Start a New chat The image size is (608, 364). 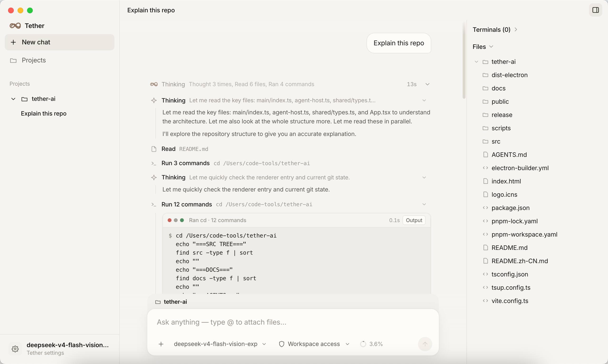59,42
